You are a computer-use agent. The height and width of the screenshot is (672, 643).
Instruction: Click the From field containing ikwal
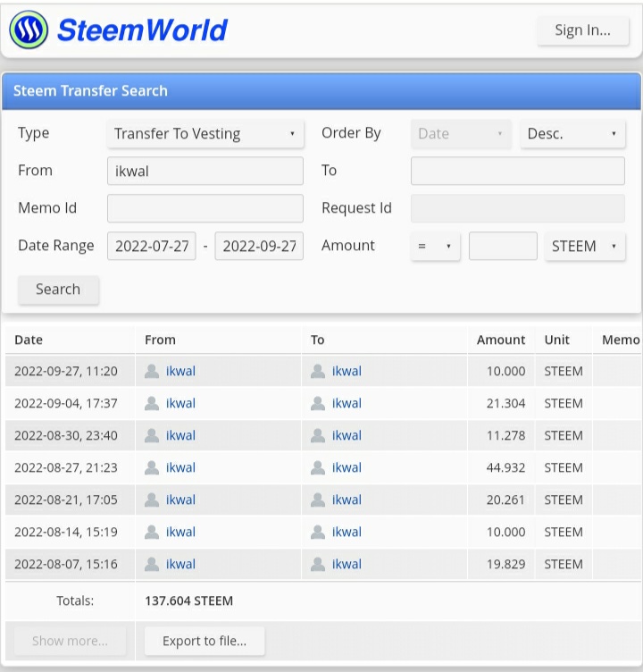click(x=205, y=171)
